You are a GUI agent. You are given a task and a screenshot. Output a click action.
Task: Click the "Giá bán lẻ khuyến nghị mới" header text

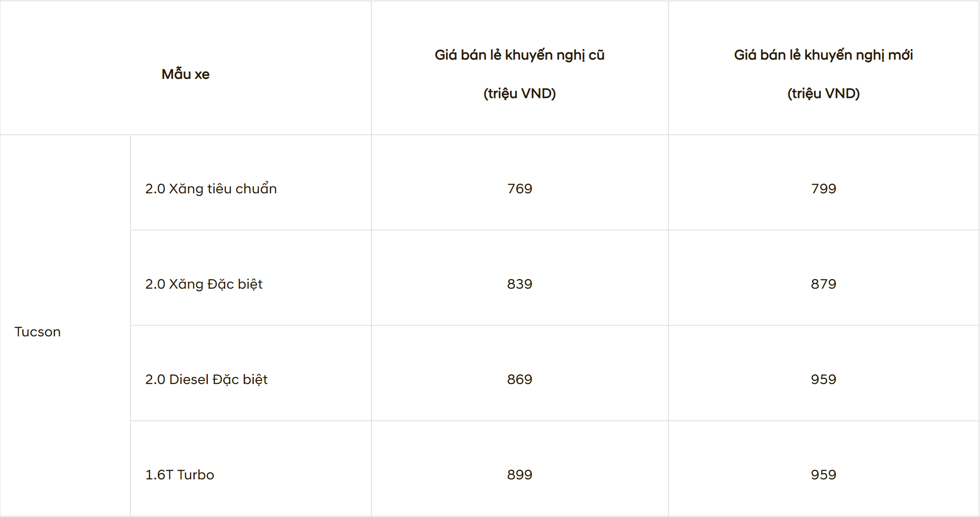[x=823, y=55]
